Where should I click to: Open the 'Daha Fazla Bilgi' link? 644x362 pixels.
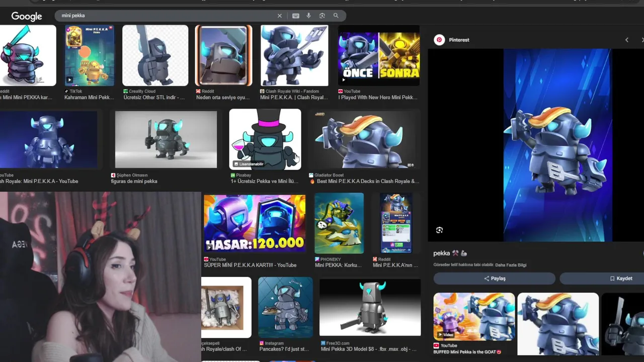point(511,265)
